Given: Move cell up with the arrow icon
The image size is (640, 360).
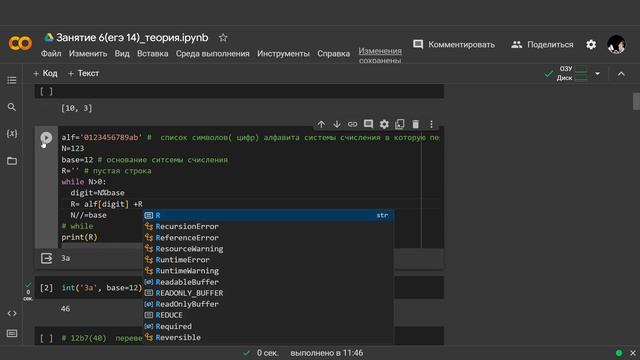Looking at the screenshot, I should (x=321, y=124).
